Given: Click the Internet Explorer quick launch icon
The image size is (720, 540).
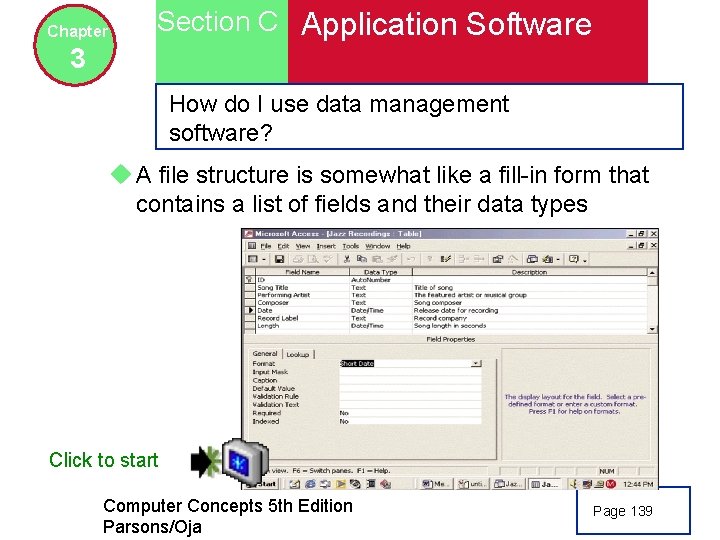Looking at the screenshot, I should [310, 484].
